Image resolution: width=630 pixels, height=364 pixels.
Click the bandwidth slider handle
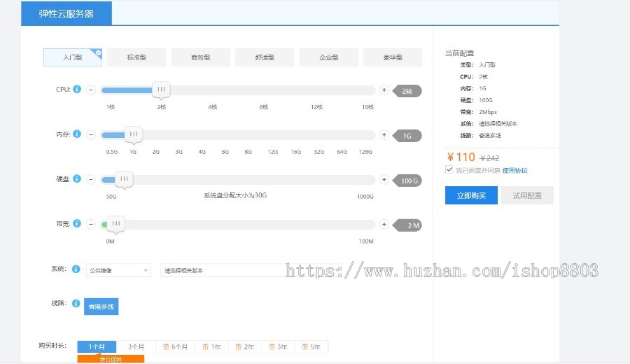tap(115, 224)
